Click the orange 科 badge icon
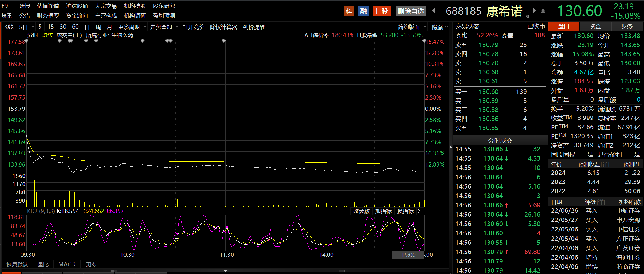This screenshot has width=644, height=274. (x=349, y=11)
